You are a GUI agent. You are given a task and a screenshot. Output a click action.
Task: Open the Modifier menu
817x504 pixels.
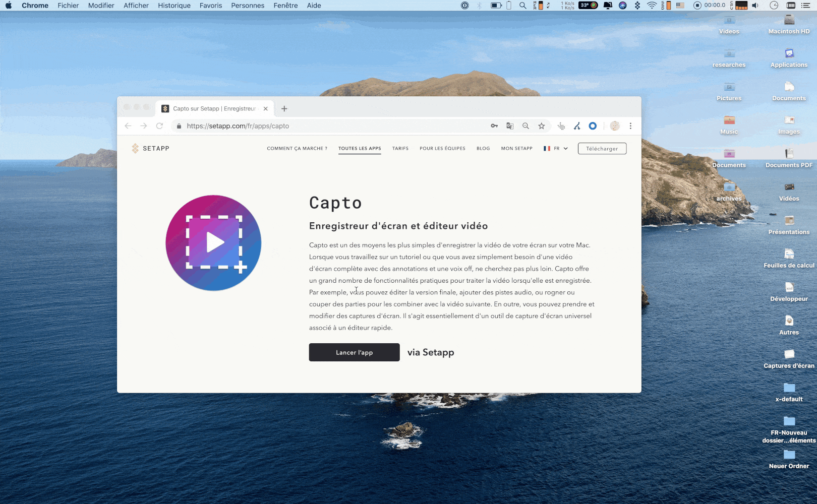[x=101, y=6]
